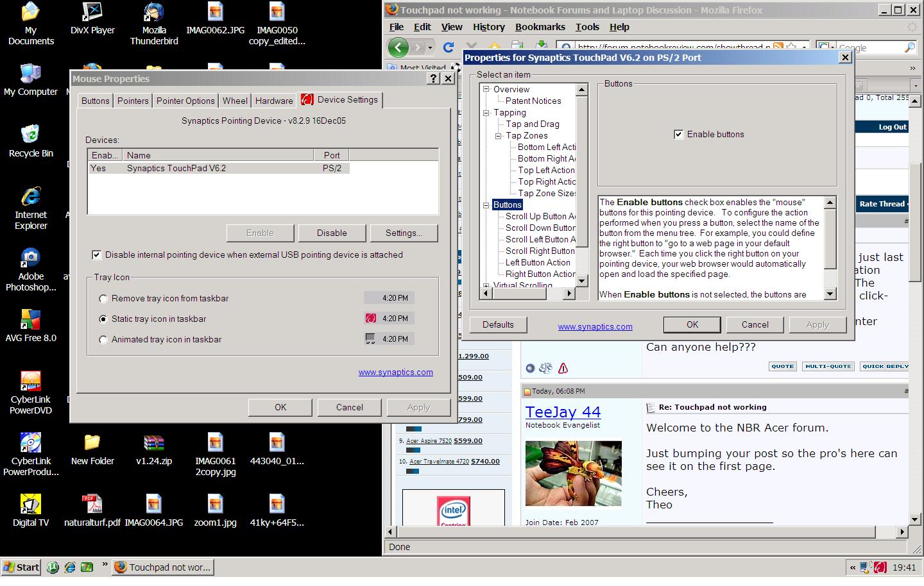
Task: Click the tree list scroll down arrow
Action: (x=582, y=281)
